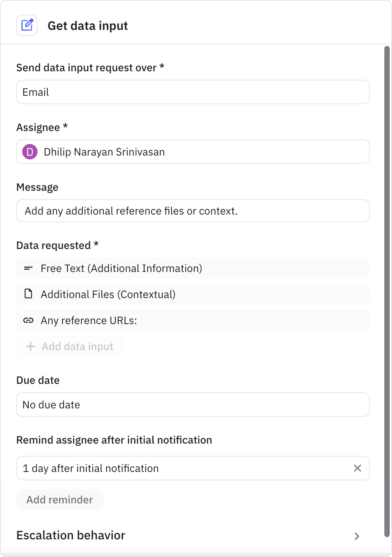Click the Additional Files document icon

28,294
